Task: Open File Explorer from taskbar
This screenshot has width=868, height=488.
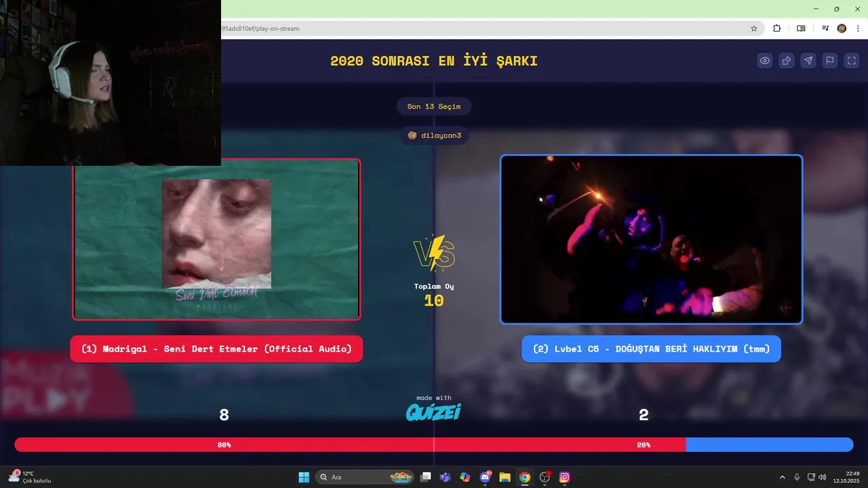Action: click(505, 477)
